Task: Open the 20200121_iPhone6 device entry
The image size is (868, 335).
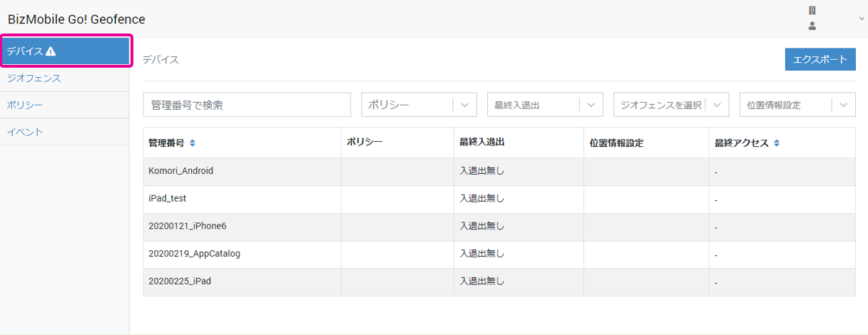Action: 188,226
